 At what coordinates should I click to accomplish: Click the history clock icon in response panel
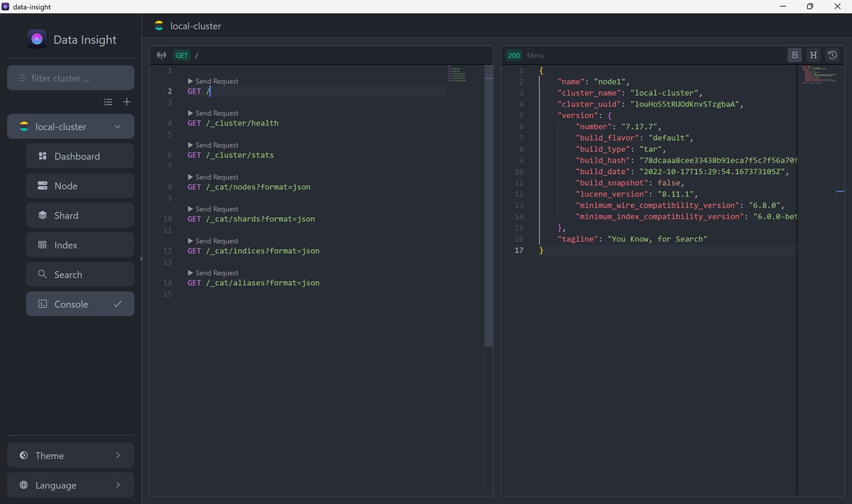point(832,55)
